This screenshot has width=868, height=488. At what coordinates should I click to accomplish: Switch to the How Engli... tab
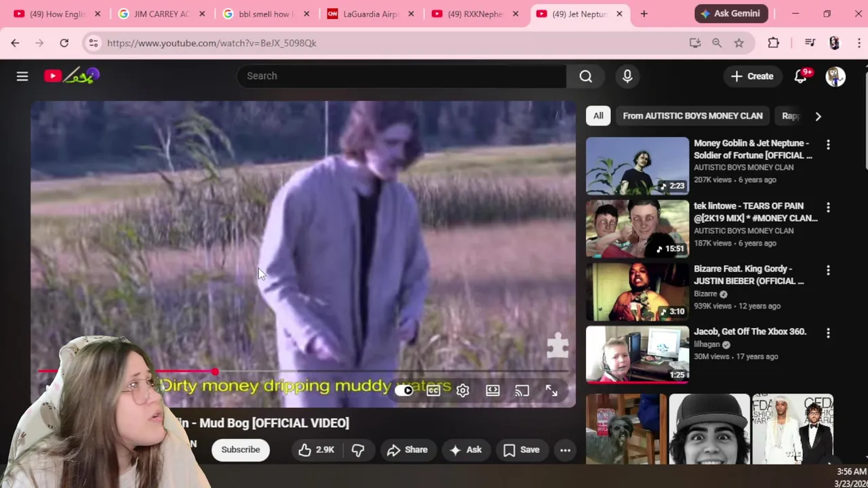coord(58,14)
